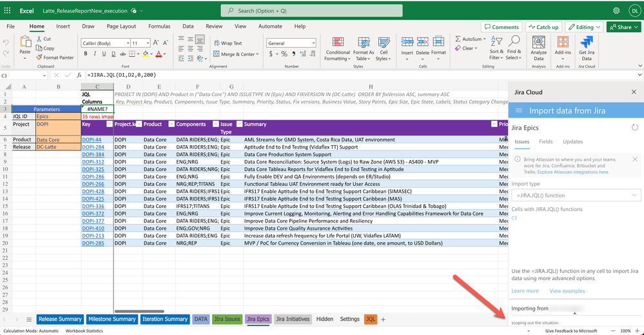Screen dimensions: 644x335
Task: Activate the Format Painter brush
Action: pyautogui.click(x=39, y=57)
